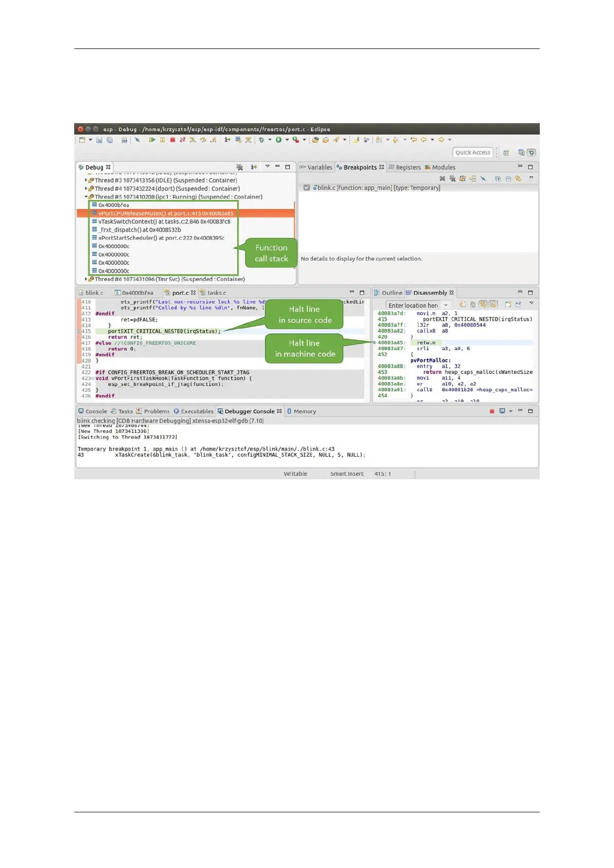Click Expand All icon in Breakpoints view

tap(497, 179)
